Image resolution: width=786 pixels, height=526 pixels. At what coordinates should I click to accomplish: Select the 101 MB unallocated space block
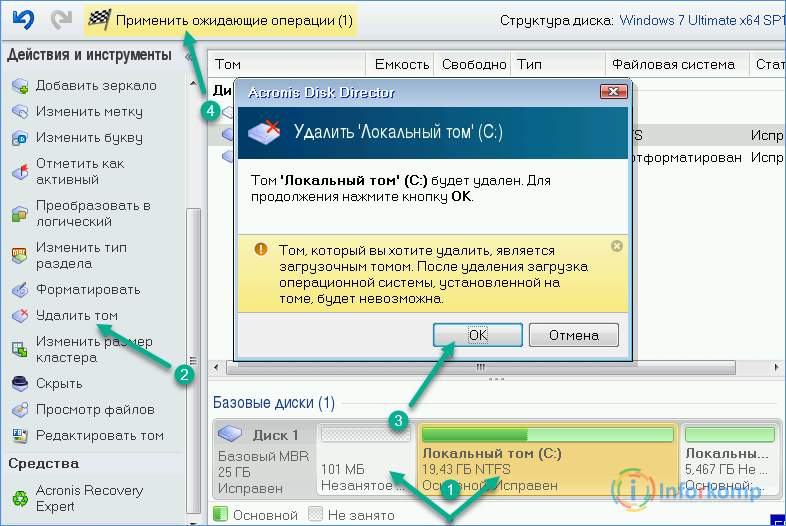coord(364,460)
